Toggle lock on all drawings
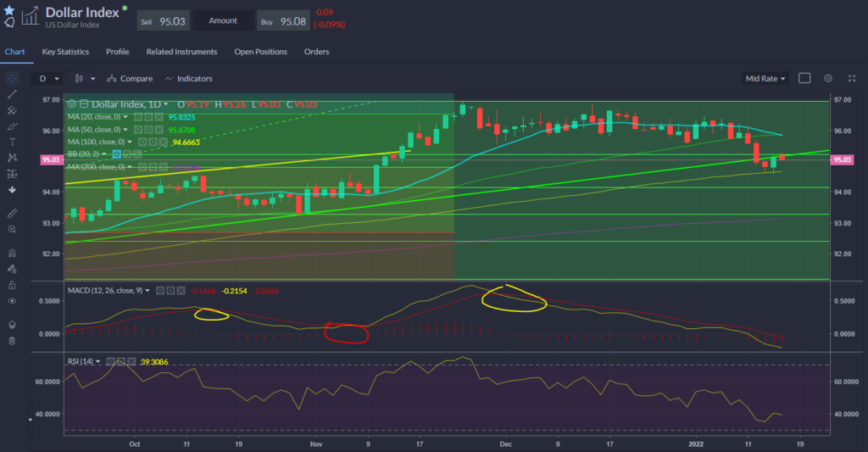 coord(12,285)
